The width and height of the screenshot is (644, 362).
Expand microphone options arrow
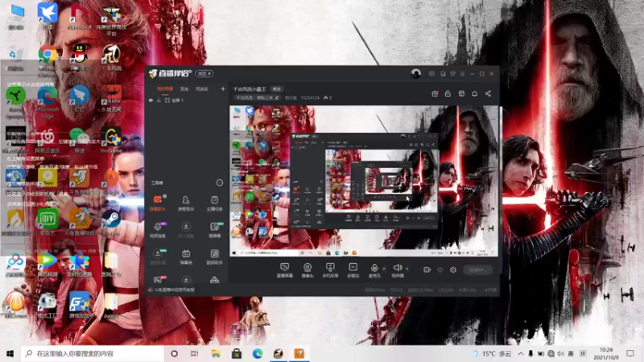[x=385, y=269]
